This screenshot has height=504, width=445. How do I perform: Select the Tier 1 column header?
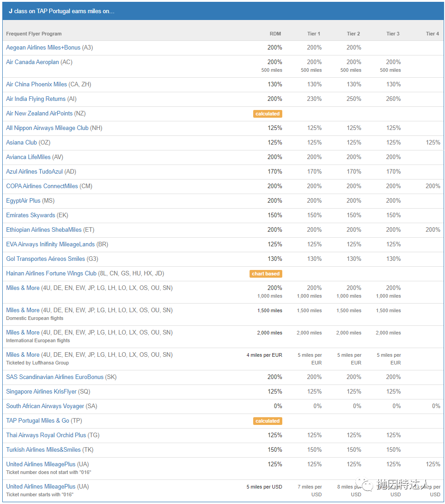314,34
